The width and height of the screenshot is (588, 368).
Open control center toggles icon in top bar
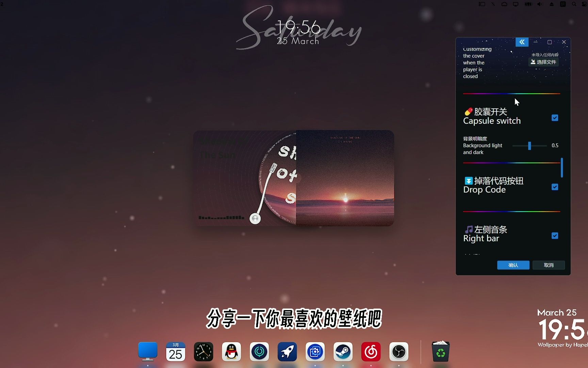(x=585, y=4)
